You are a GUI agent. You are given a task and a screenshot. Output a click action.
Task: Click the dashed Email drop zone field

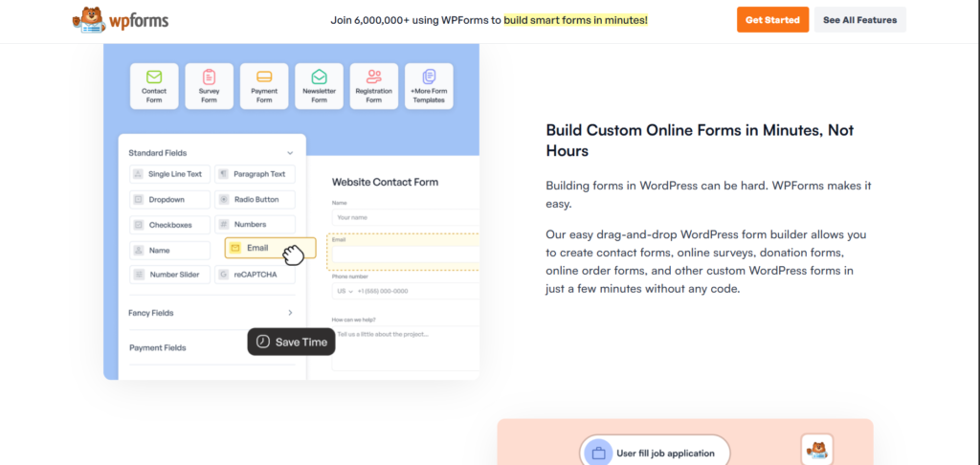tap(403, 252)
